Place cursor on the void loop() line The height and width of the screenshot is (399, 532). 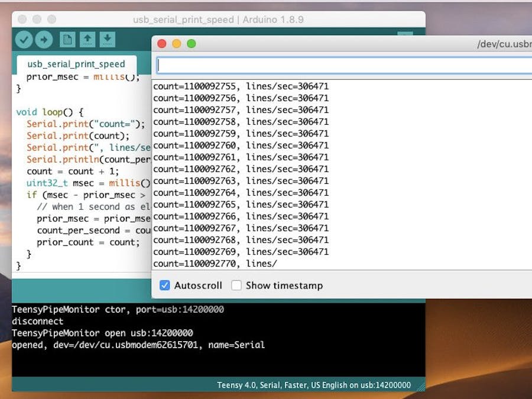tap(50, 112)
